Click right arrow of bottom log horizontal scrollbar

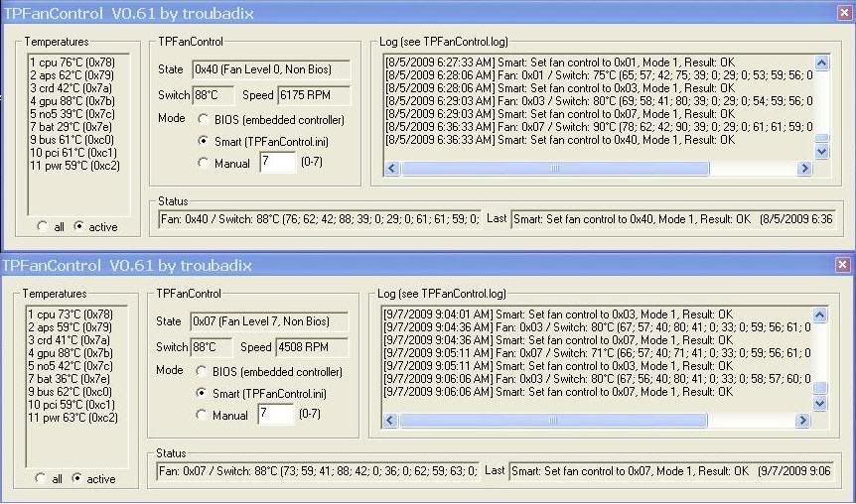click(x=804, y=421)
